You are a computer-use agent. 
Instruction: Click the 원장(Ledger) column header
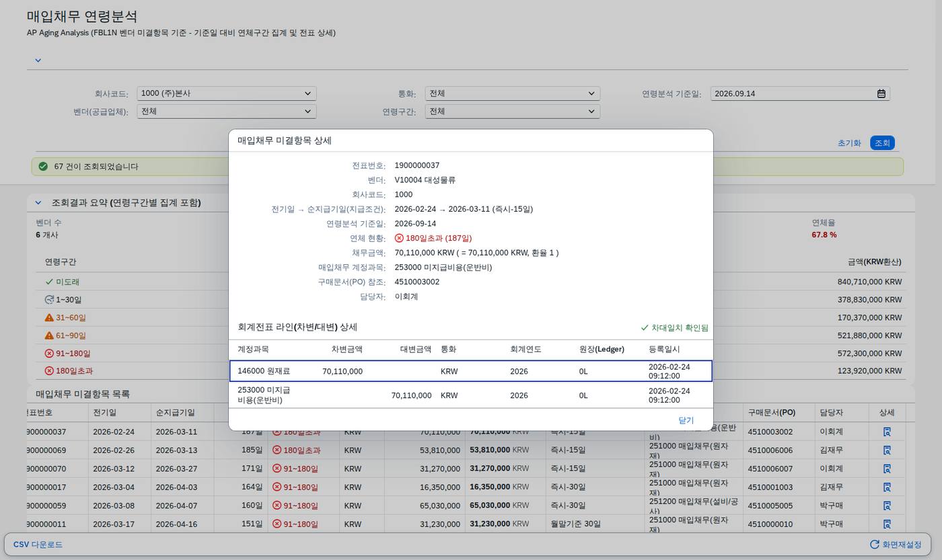602,350
